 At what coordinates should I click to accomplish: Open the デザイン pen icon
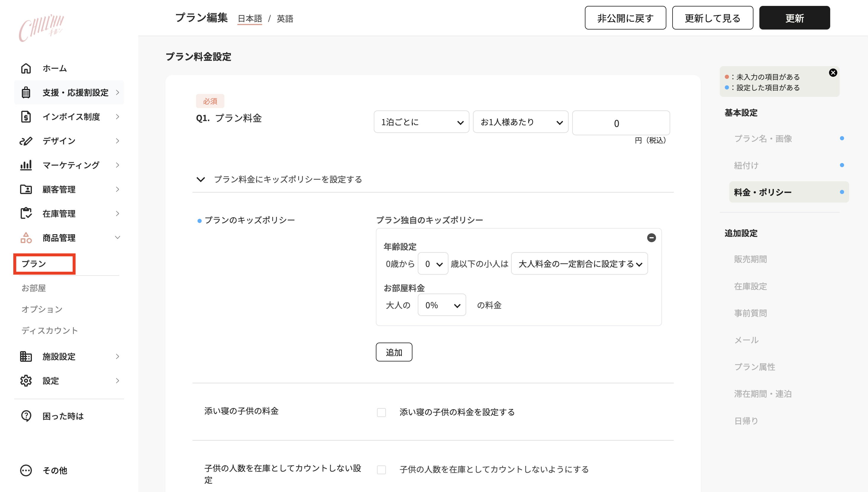[x=26, y=141]
